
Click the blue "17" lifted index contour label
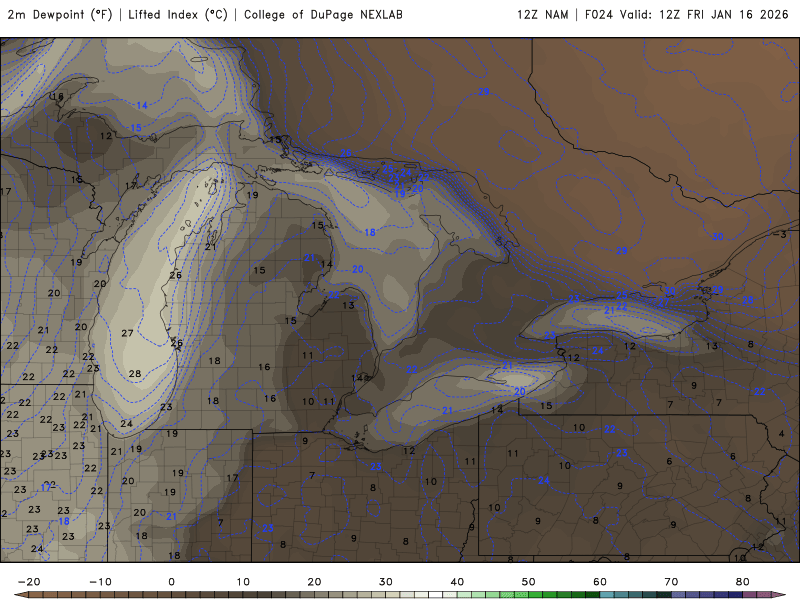click(46, 487)
